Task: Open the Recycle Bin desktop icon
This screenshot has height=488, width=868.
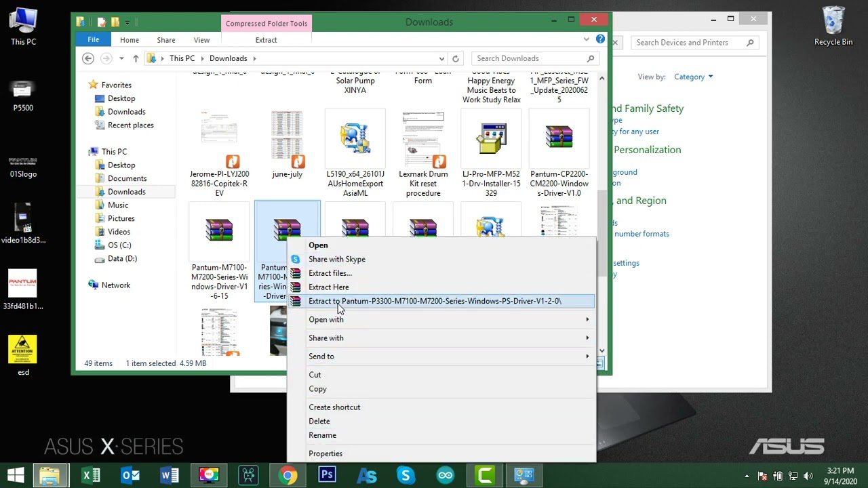Action: pyautogui.click(x=833, y=26)
